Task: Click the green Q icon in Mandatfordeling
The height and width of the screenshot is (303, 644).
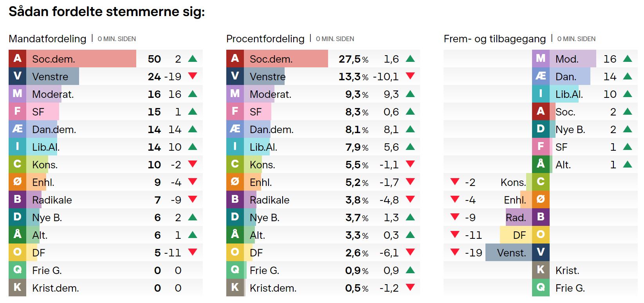Action: pyautogui.click(x=17, y=270)
